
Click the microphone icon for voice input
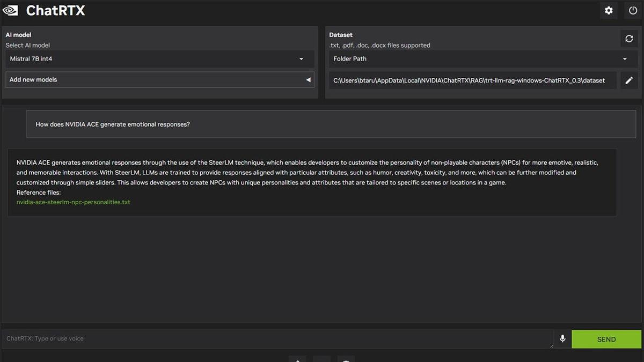click(x=562, y=338)
